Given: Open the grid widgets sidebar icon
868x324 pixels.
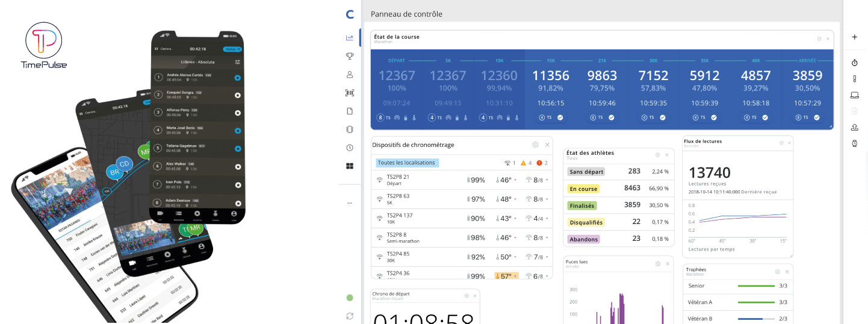Looking at the screenshot, I should click(x=350, y=166).
